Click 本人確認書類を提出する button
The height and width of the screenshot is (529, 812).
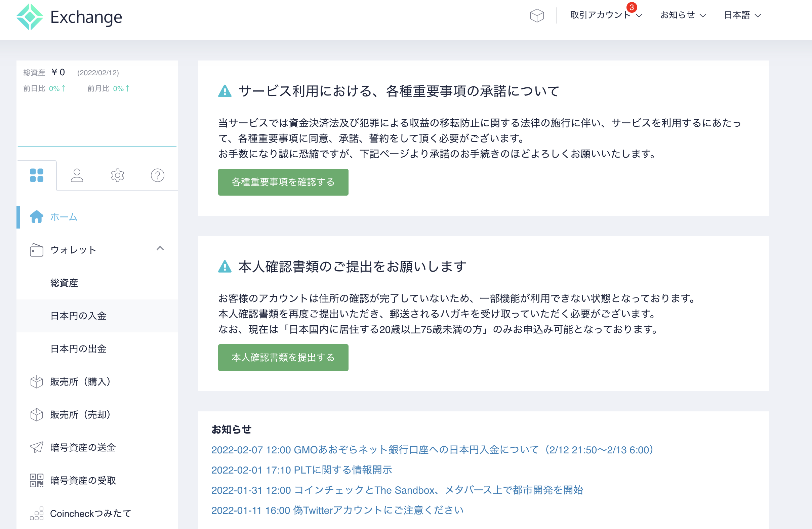283,358
